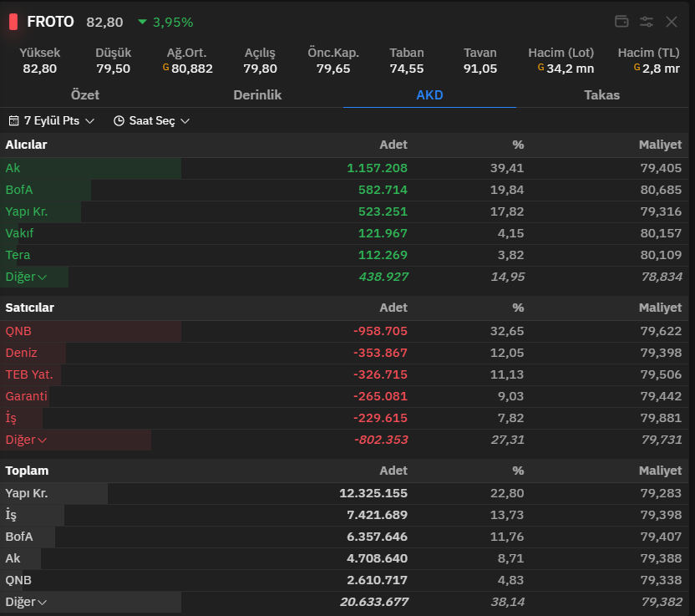Switch to the Derinlik tab
This screenshot has width=695, height=616.
257,95
